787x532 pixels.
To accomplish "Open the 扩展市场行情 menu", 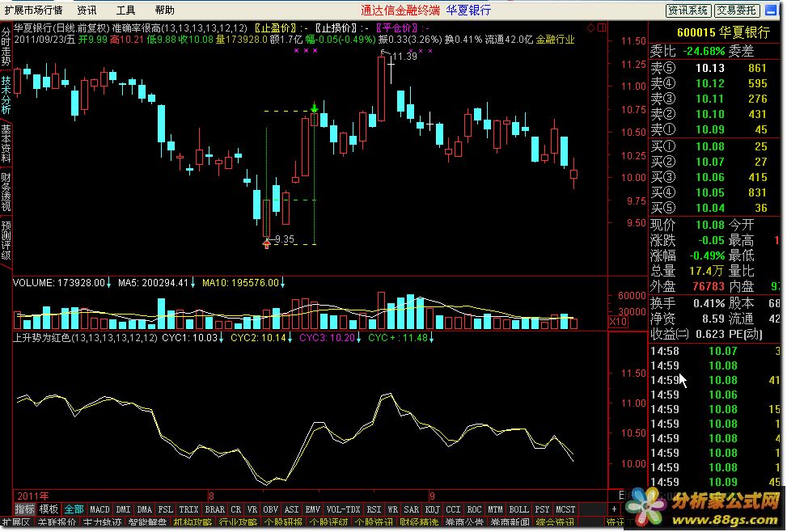I will tap(34, 10).
